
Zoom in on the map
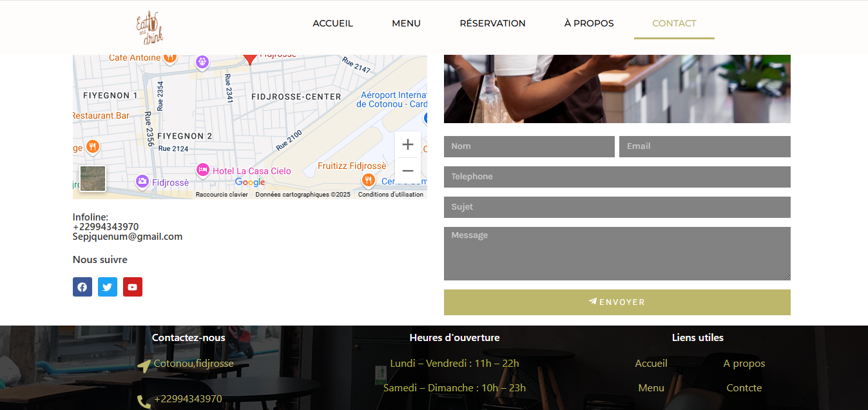coord(408,144)
